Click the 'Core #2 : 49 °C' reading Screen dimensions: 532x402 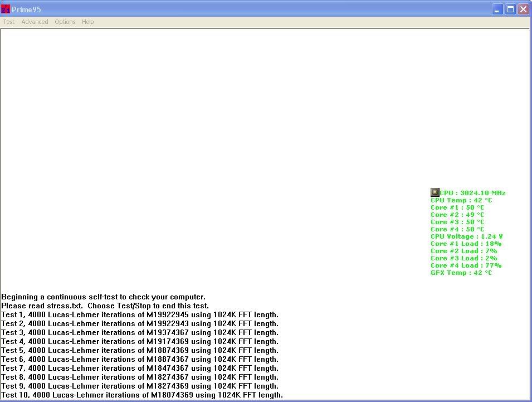pos(458,215)
